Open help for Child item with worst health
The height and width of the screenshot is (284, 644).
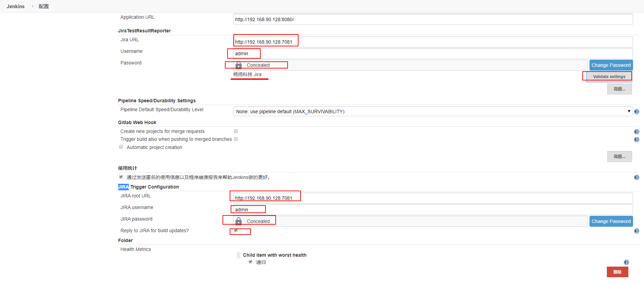tap(626, 263)
